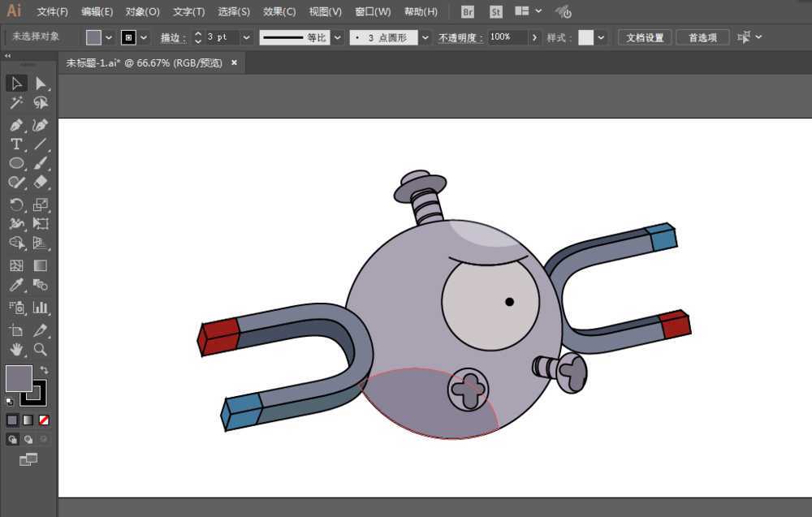
Task: Open 文档设置 (Document Setup)
Action: (644, 37)
